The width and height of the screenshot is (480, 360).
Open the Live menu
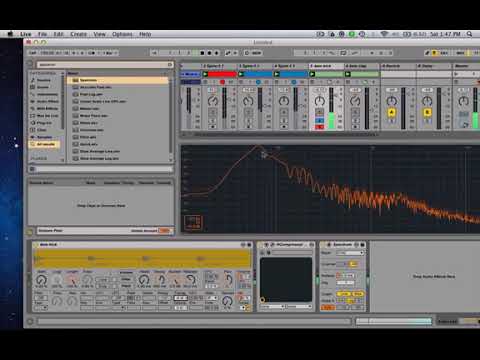coord(25,34)
